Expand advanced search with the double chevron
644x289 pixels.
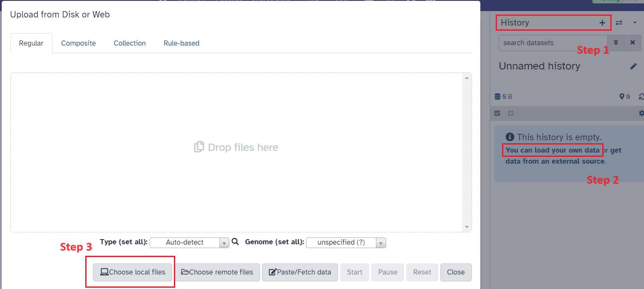pyautogui.click(x=615, y=43)
